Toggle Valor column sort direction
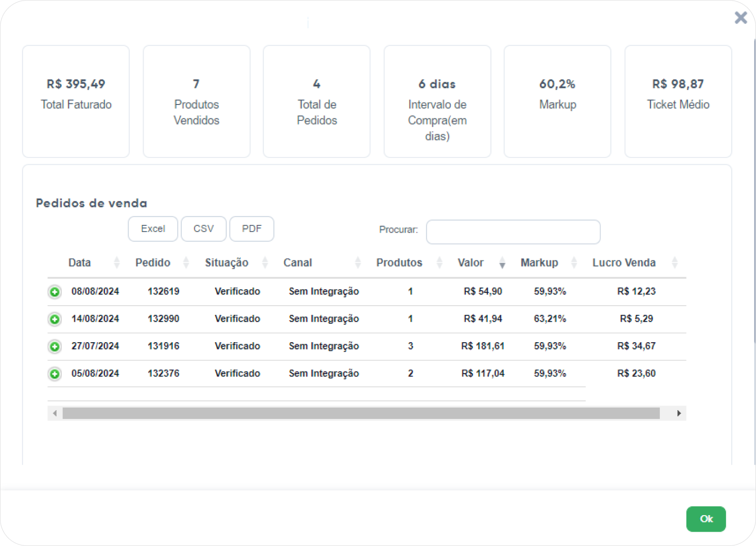 pos(502,262)
